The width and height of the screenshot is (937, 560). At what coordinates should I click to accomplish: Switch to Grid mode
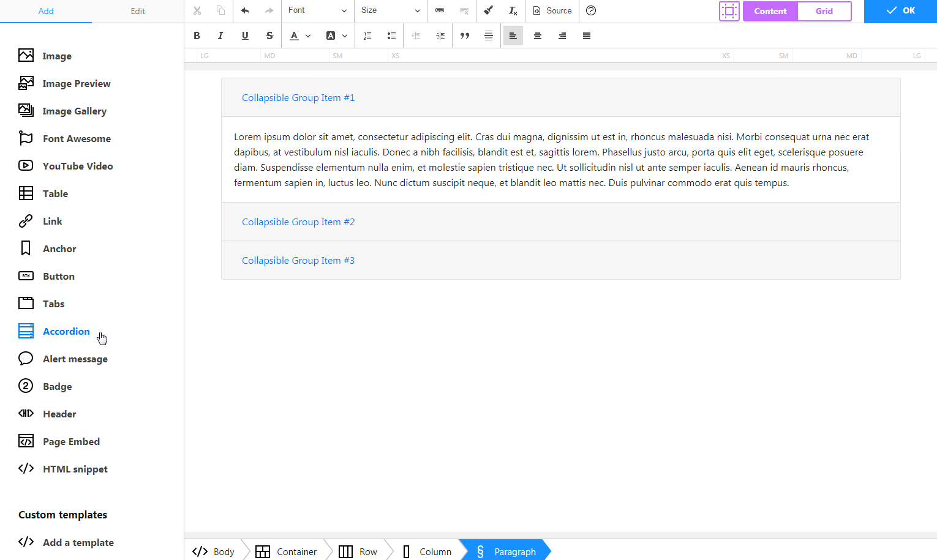point(824,11)
